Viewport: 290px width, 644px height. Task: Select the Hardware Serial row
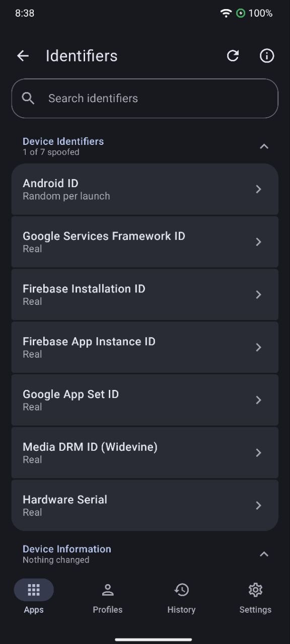click(145, 505)
